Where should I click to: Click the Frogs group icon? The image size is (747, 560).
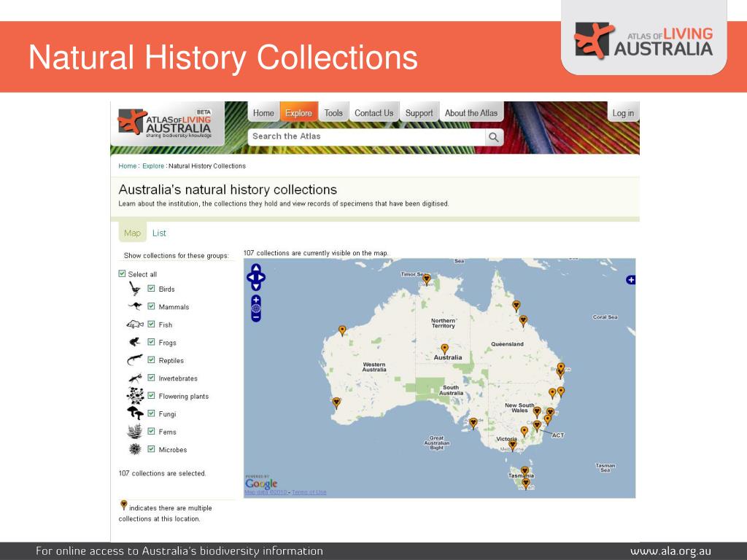[x=135, y=342]
